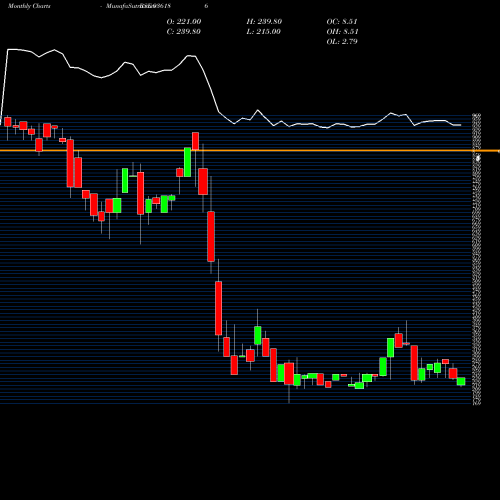The height and width of the screenshot is (500, 500).
Task: Click the first red candlestick on the chart
Action: (x=7, y=122)
